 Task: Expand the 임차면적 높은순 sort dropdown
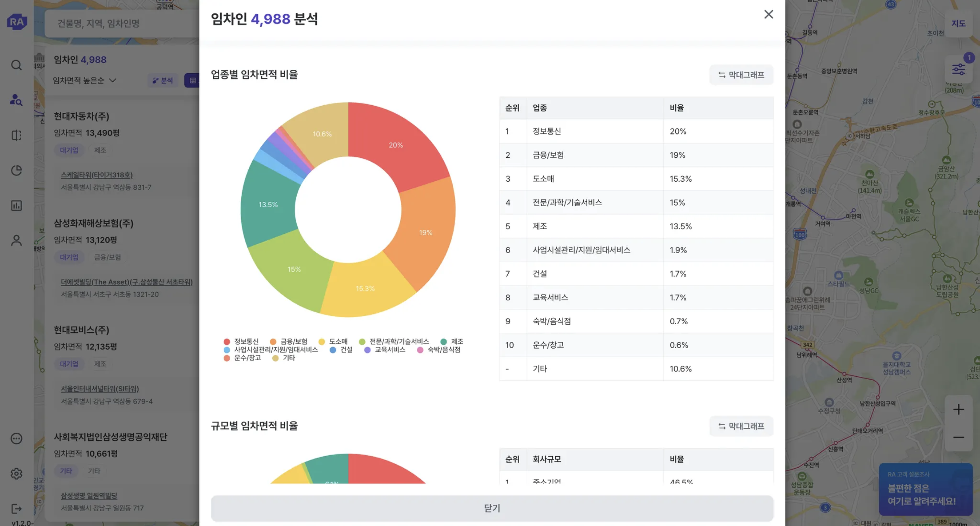(85, 80)
